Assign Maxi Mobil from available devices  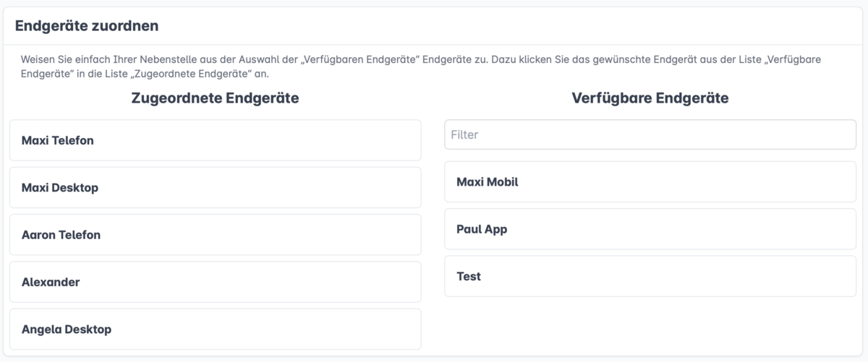[x=650, y=182]
